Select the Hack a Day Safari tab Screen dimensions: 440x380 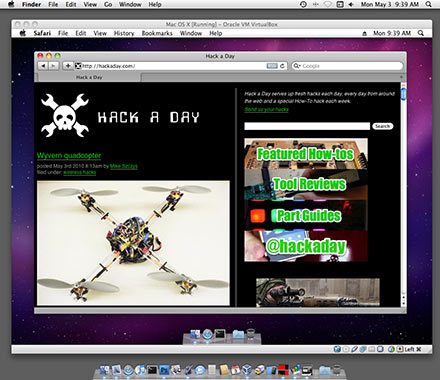tap(89, 77)
